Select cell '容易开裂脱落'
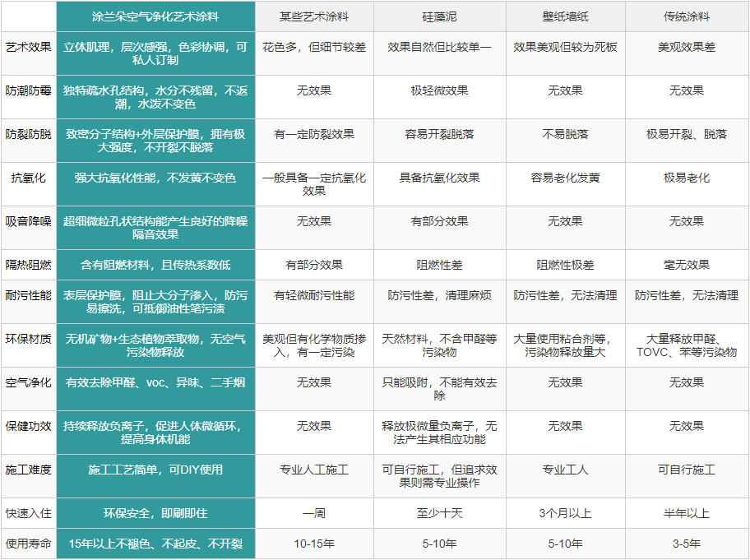 (x=440, y=141)
